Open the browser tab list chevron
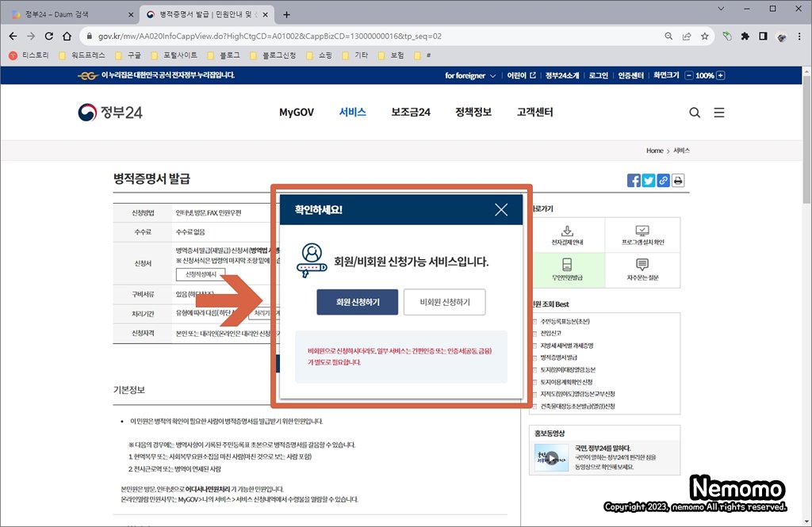 click(721, 9)
